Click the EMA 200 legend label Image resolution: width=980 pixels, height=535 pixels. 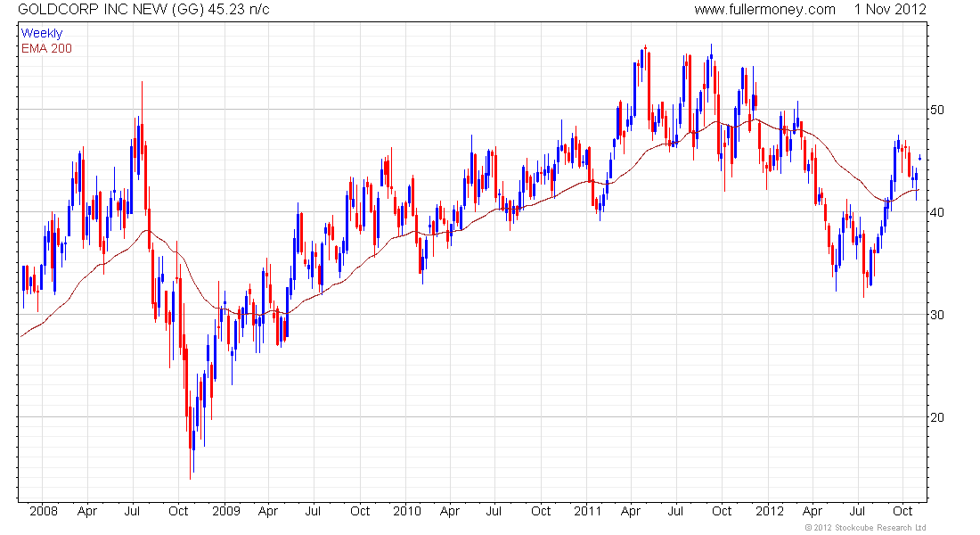[x=47, y=48]
